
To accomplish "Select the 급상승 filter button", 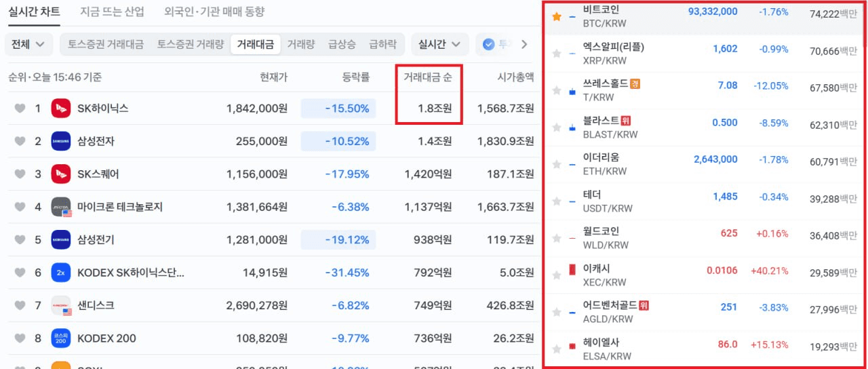I will point(342,44).
